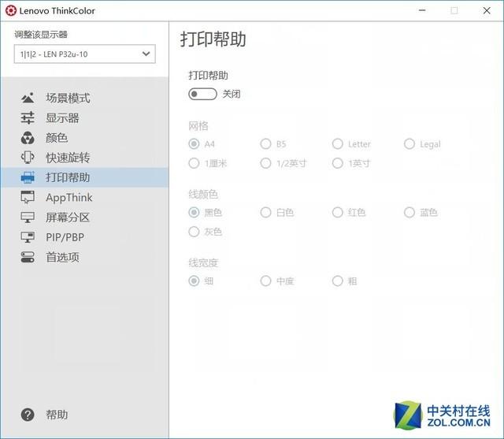
Task: Click the blue printer icon
Action: click(x=28, y=177)
